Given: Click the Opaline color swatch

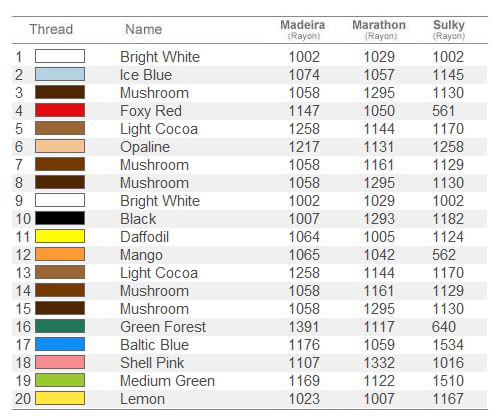Looking at the screenshot, I should (x=60, y=146).
